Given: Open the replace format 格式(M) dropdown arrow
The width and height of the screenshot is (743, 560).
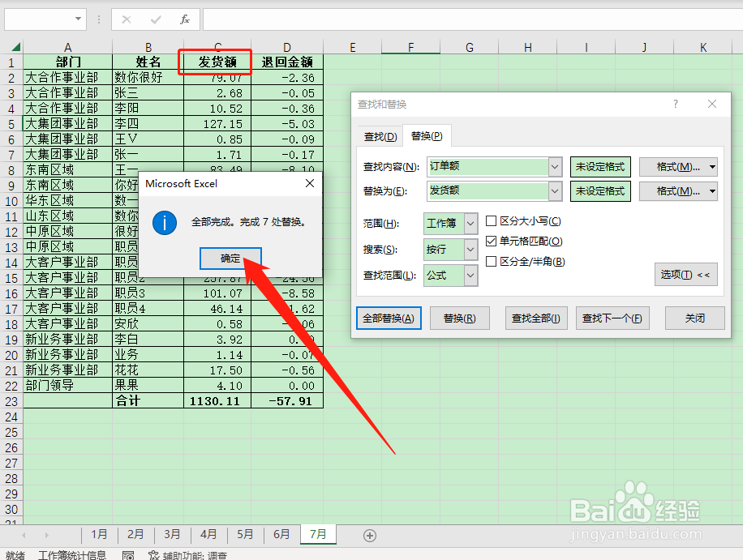Looking at the screenshot, I should [712, 191].
